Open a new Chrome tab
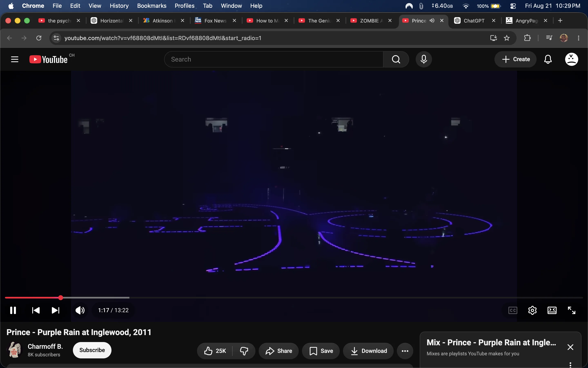The height and width of the screenshot is (368, 588). coord(560,21)
